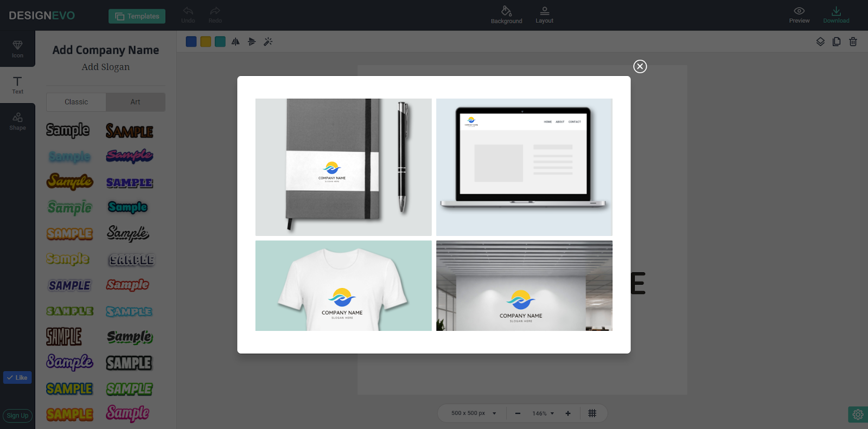Click the Undo arrow
The width and height of the screenshot is (868, 429).
(x=188, y=15)
